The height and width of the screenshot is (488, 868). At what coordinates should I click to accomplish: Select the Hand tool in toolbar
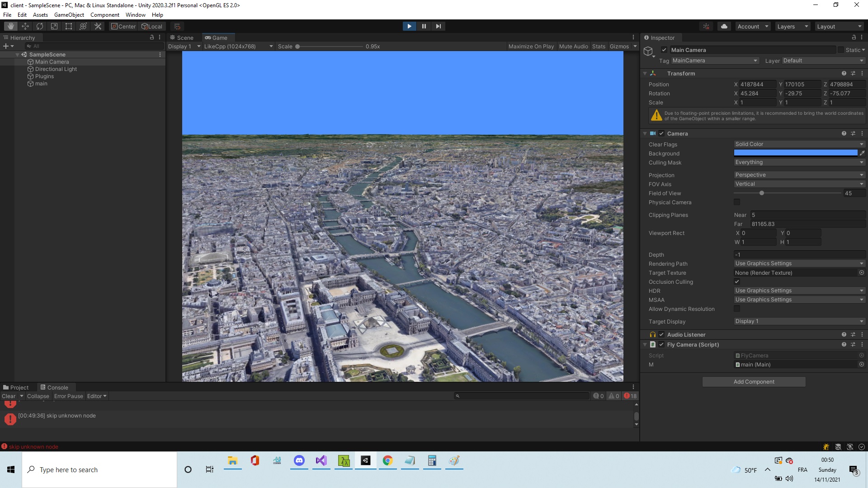11,26
